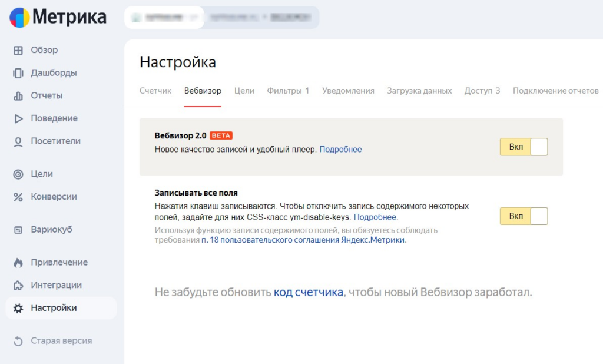Click the Поведение play icon
This screenshot has height=364, width=603.
[18, 118]
